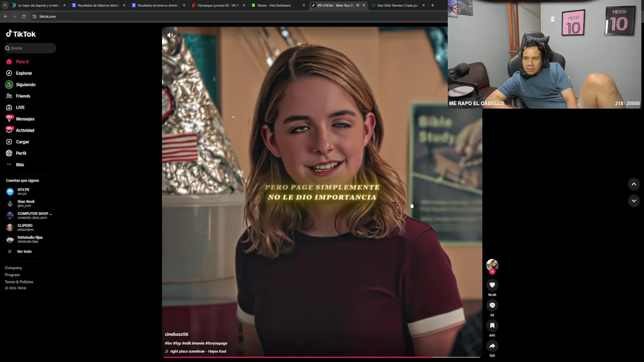Viewport: 644px width, 362px height.
Task: Open the Gian Rock followed account
Action: pyautogui.click(x=26, y=203)
